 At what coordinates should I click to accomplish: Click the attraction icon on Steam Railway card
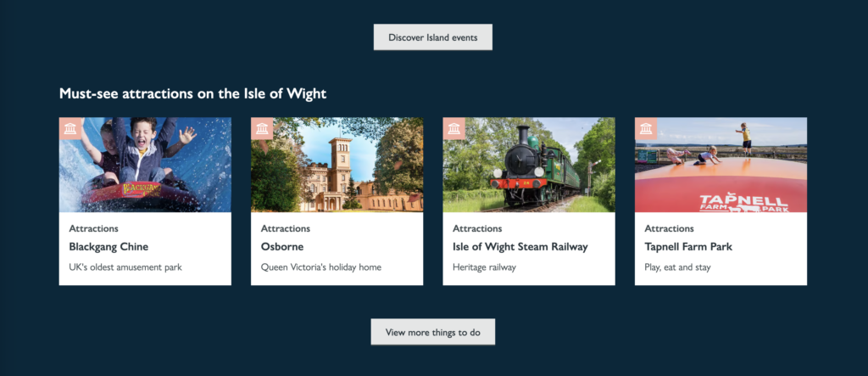pyautogui.click(x=454, y=129)
